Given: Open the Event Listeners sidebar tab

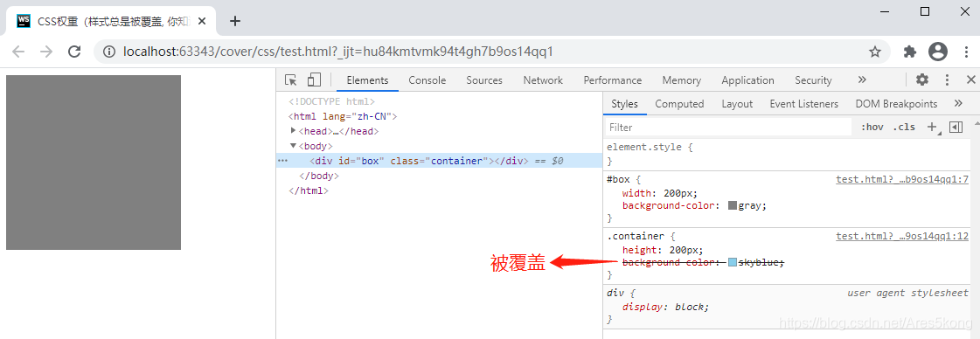Looking at the screenshot, I should click(803, 104).
